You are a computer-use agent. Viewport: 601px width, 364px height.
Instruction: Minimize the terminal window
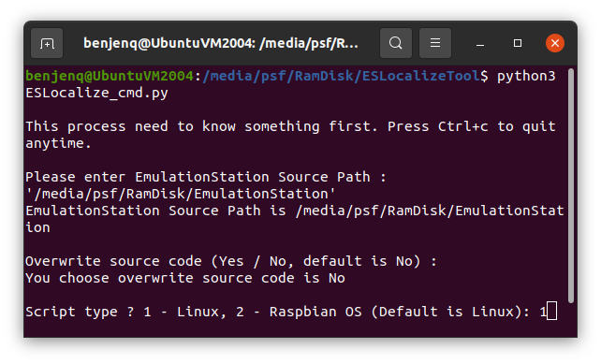coord(480,43)
